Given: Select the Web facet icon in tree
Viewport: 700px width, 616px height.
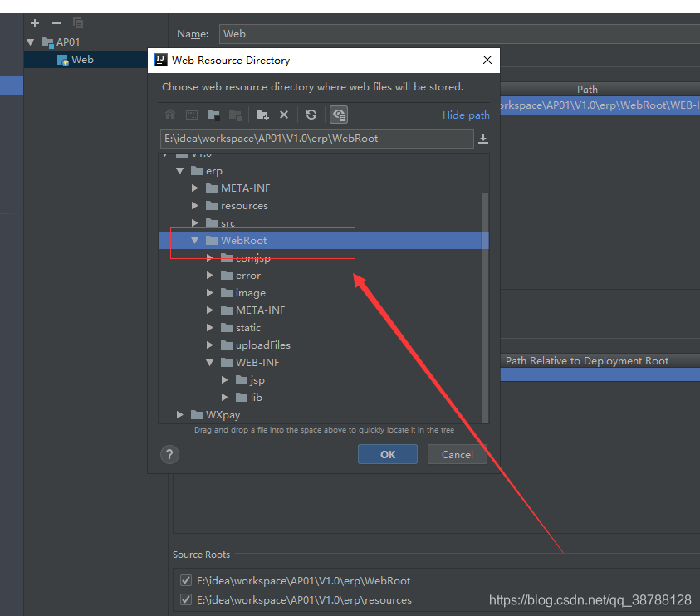Looking at the screenshot, I should tap(62, 60).
